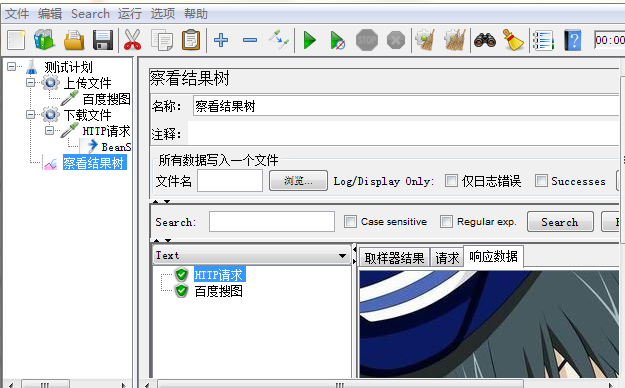Open the Function helper list icon
Viewport: 625px width, 388px height.
click(x=544, y=40)
